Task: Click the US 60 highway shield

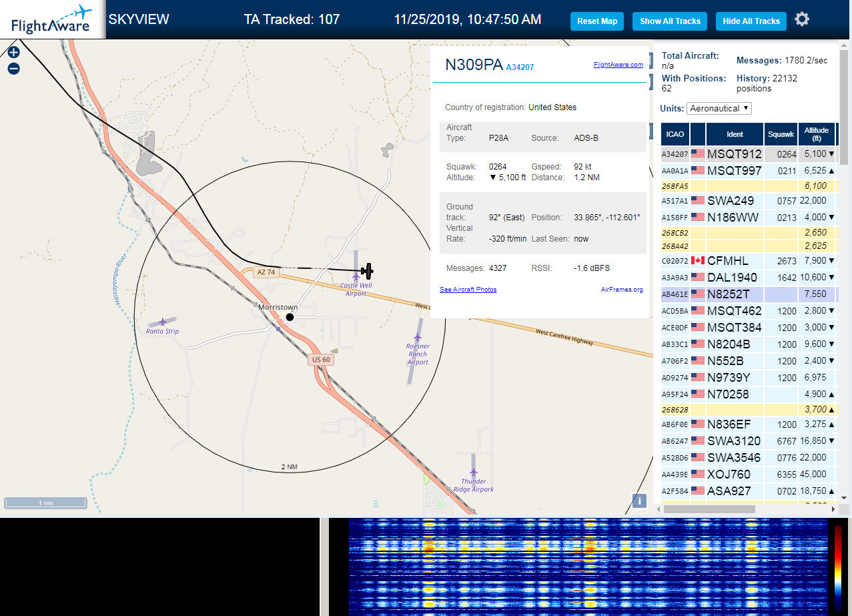Action: coord(321,360)
